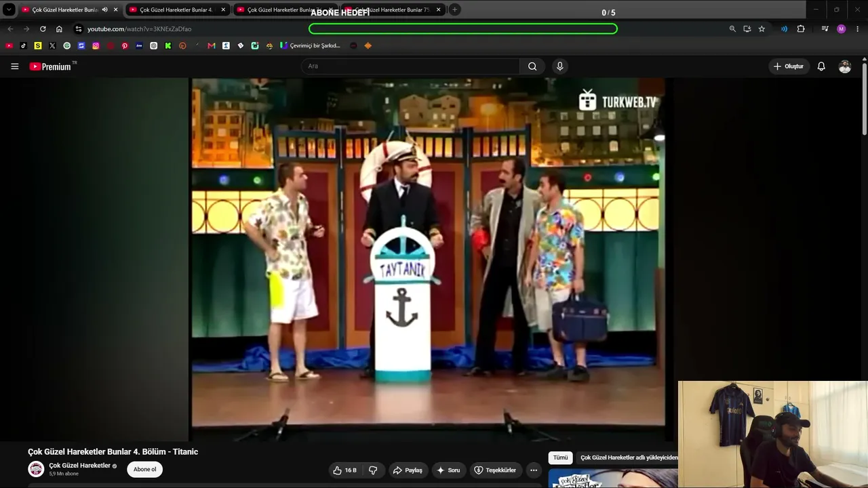The height and width of the screenshot is (488, 868).
Task: Bookmark this page with star icon
Action: [x=762, y=29]
